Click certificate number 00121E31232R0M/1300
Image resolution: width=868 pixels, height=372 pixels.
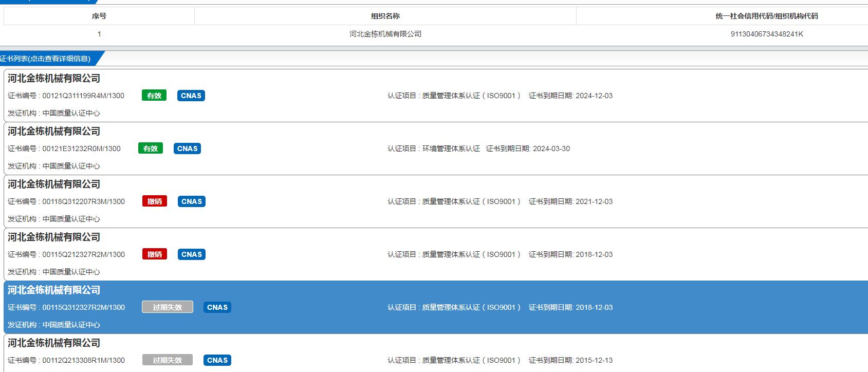[81, 148]
